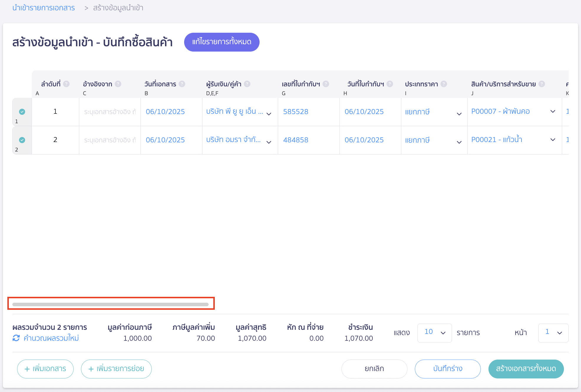Click help icon beside สินค้า/บริการสำหรับขาย header
581x392 pixels.
click(542, 84)
